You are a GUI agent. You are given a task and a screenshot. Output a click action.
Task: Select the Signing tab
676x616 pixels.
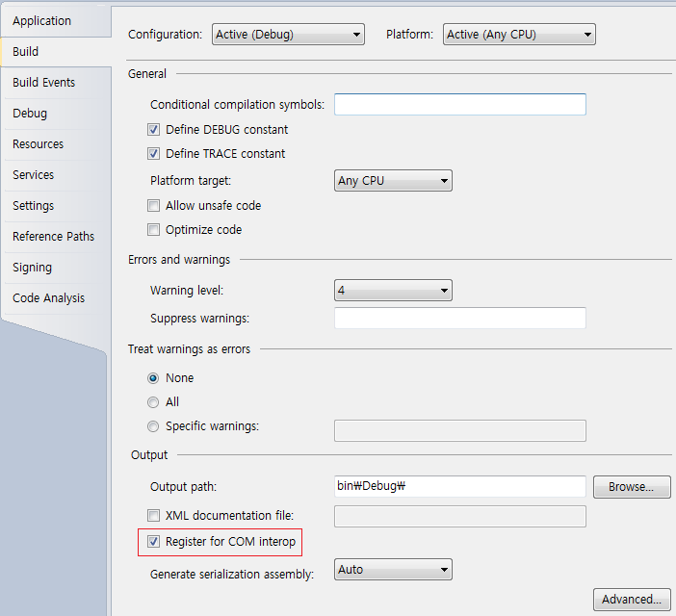point(56,268)
